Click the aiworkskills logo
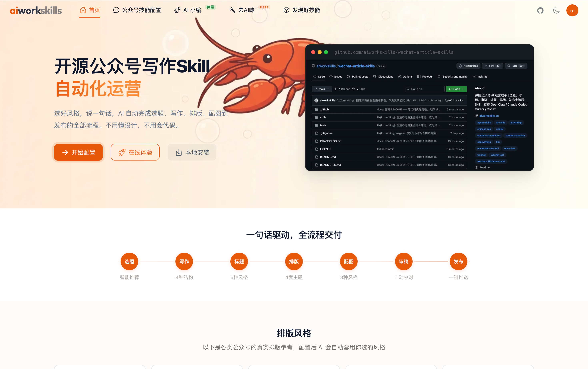 coord(36,10)
